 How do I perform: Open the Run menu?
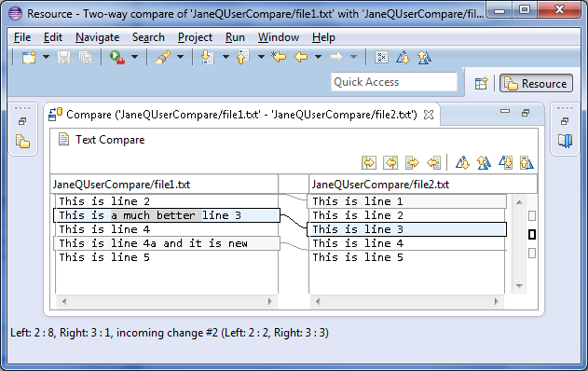click(x=235, y=37)
